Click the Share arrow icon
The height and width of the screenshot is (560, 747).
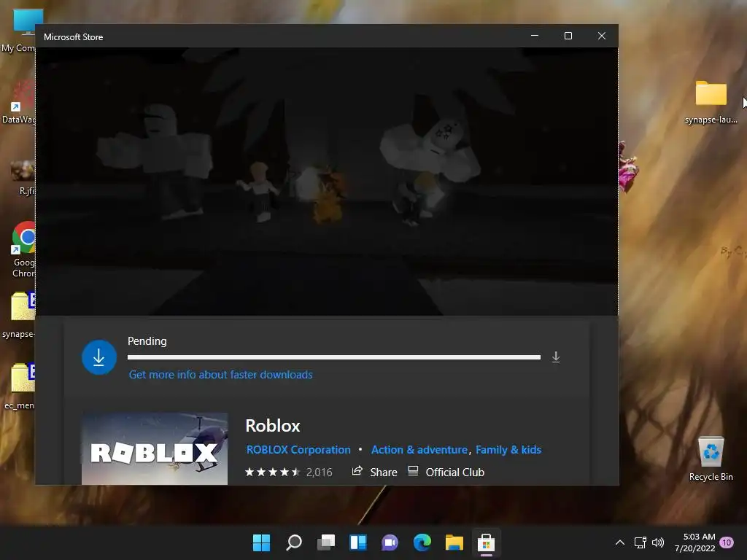pos(357,471)
